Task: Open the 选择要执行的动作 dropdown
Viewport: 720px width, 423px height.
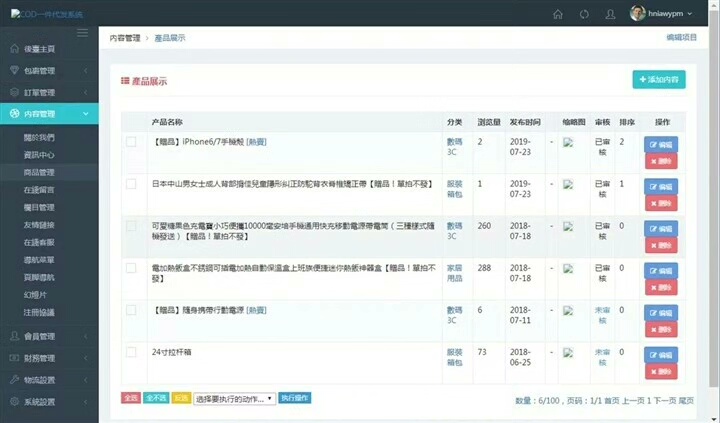Action: [x=234, y=398]
